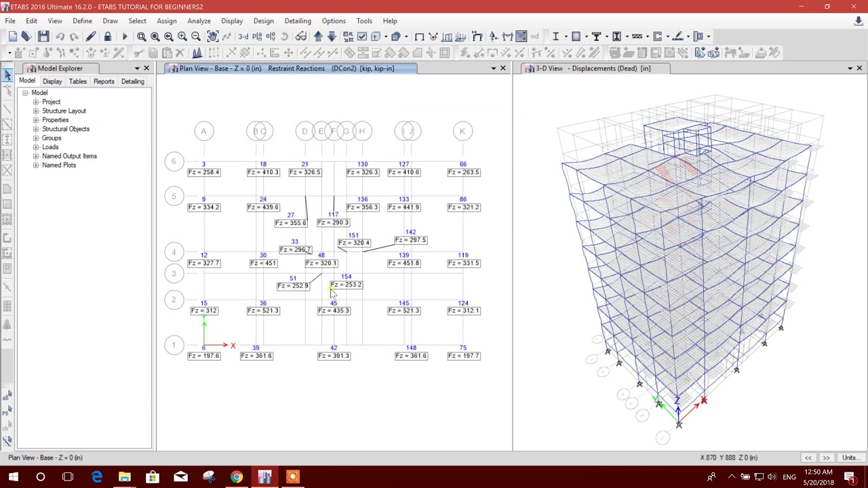Expand the Loads tree node
Viewport: 868px width, 488px height.
pos(35,146)
